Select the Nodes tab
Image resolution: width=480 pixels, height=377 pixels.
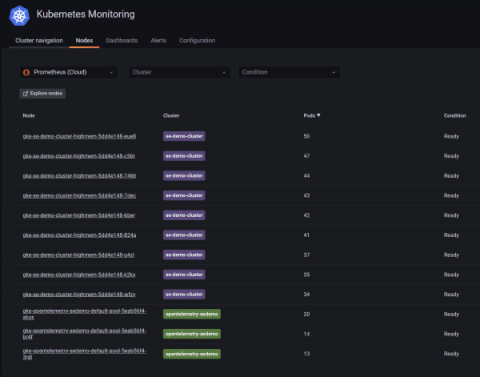[84, 40]
